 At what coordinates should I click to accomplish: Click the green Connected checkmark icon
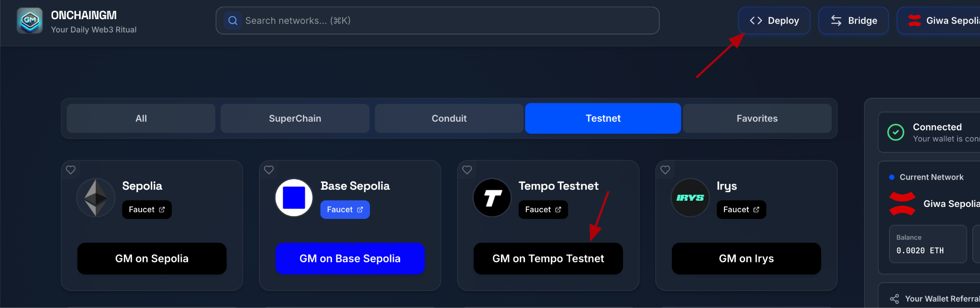pyautogui.click(x=895, y=133)
